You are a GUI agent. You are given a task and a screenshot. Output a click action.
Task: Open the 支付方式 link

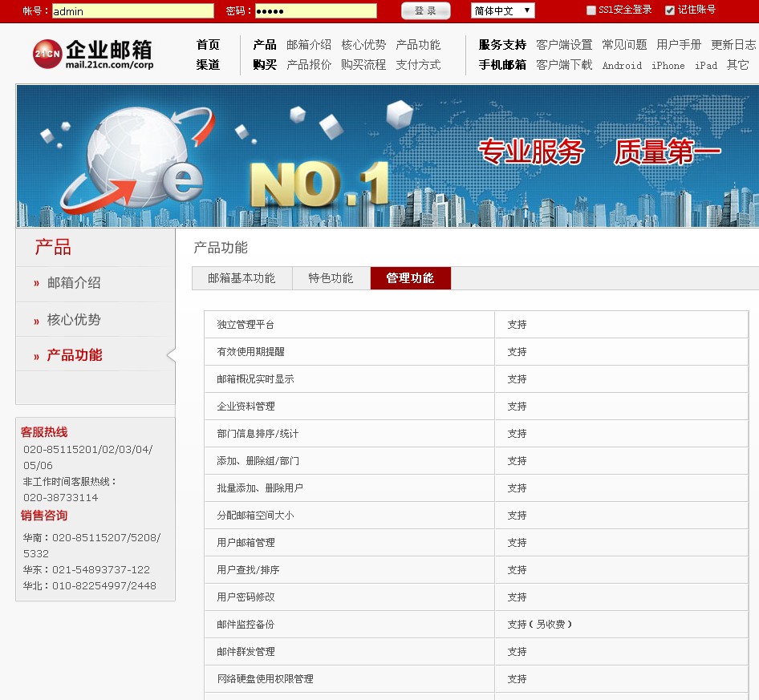click(418, 65)
